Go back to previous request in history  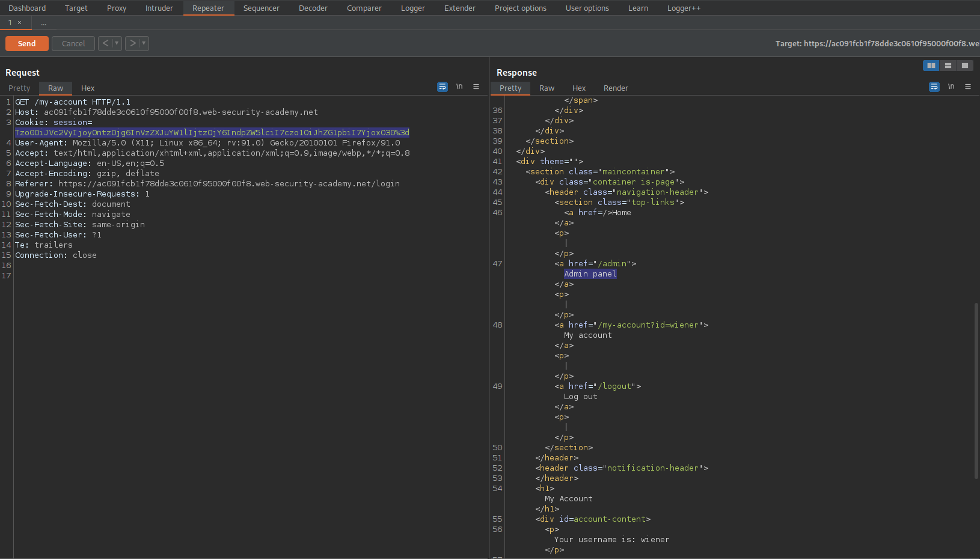pos(105,43)
